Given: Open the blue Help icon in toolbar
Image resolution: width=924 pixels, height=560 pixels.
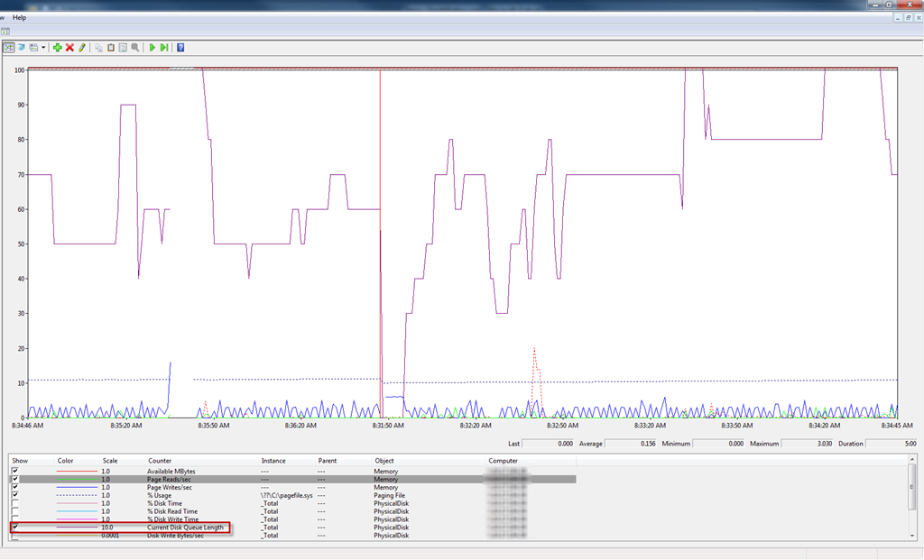Looking at the screenshot, I should pos(180,47).
